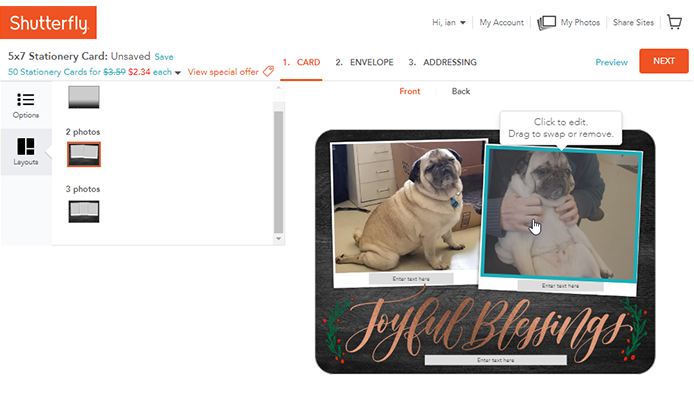Click the layout panel scroll down arrow
Viewport: 694px width, 393px height.
(278, 239)
